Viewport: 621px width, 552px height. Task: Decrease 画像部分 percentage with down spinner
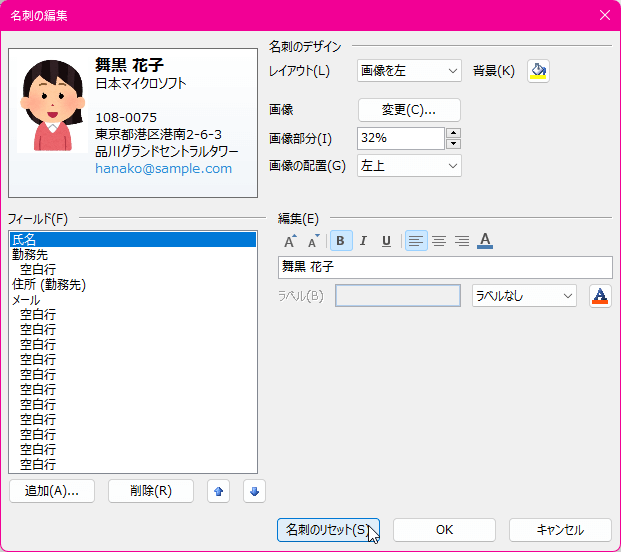tap(453, 144)
